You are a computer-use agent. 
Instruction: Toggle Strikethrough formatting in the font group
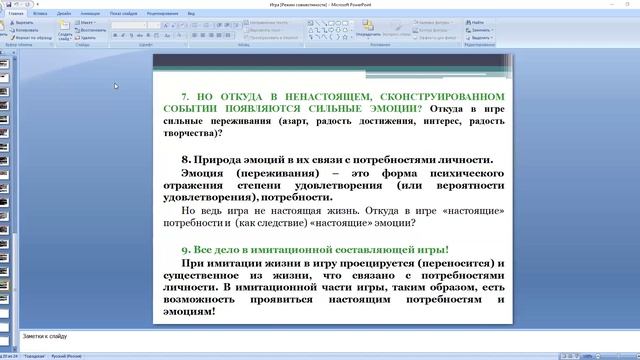pos(140,36)
